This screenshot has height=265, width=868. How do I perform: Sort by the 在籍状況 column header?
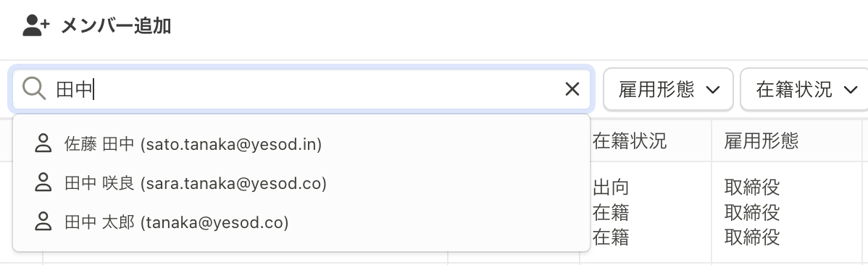(x=630, y=141)
